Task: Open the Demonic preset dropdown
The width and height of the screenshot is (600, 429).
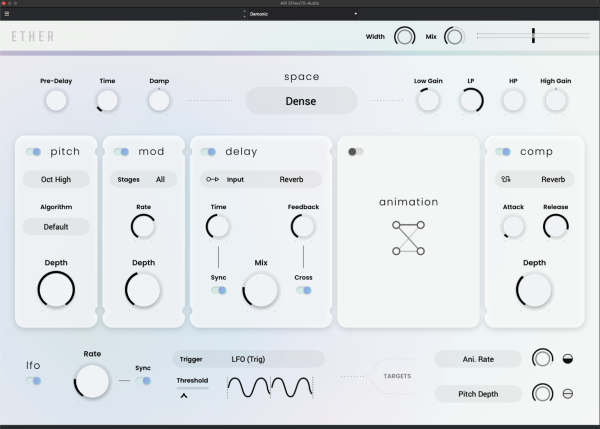Action: point(300,14)
